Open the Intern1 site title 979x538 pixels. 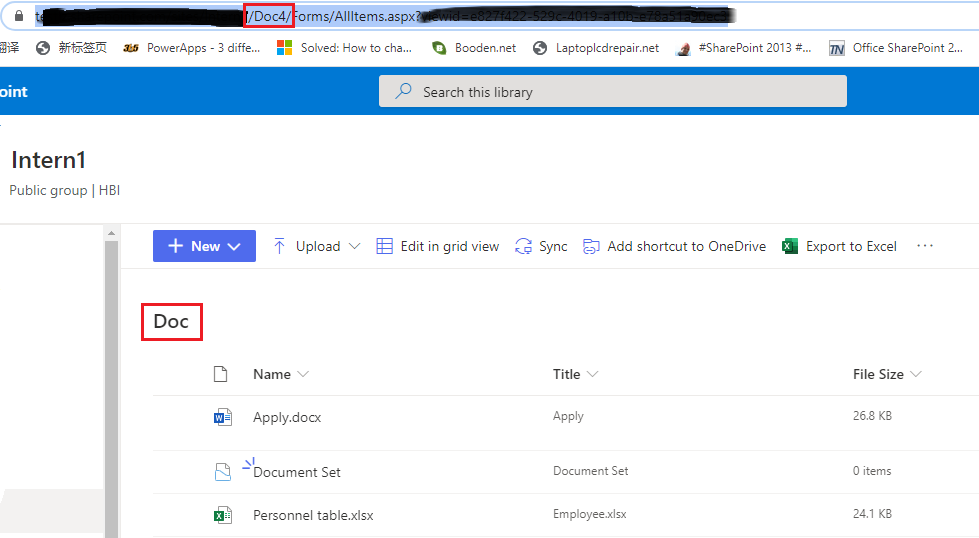click(x=48, y=160)
